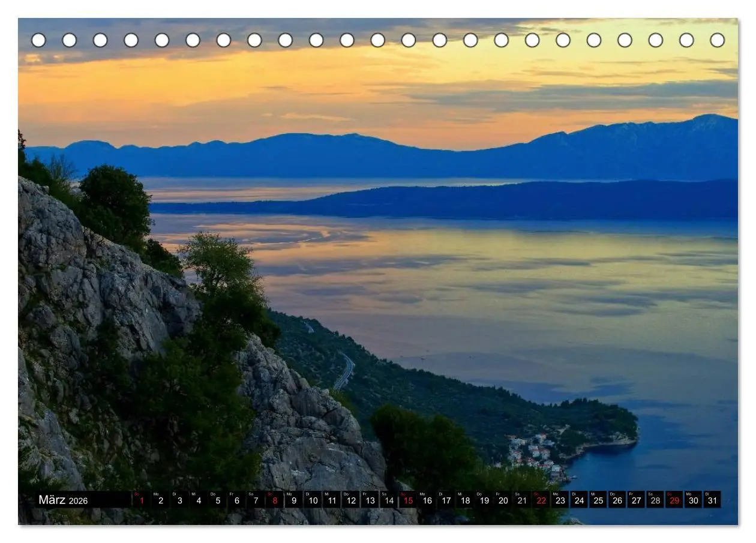Click day 11 (Mi) in the date strip

(x=331, y=500)
